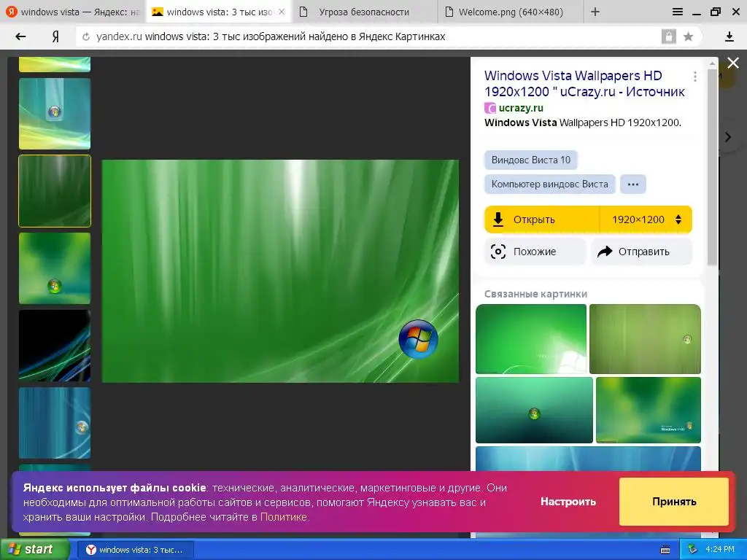Click the protection lock icon in address bar
The height and width of the screenshot is (560, 747).
(668, 36)
